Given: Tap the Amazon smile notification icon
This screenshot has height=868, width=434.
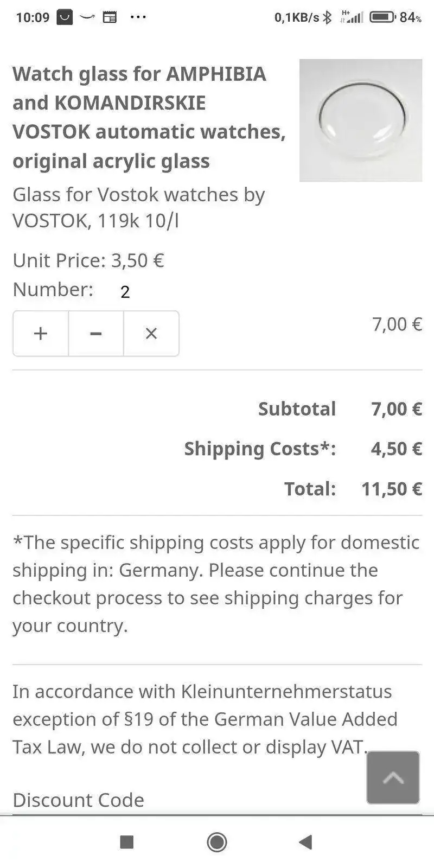Looking at the screenshot, I should (87, 17).
